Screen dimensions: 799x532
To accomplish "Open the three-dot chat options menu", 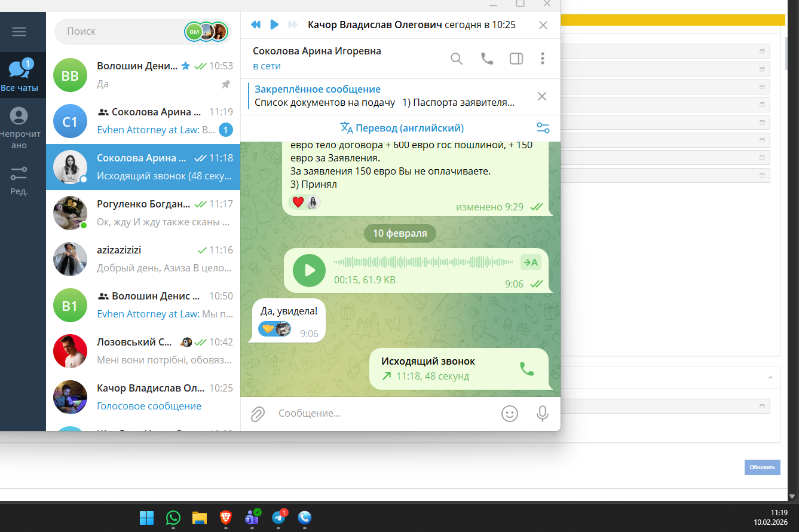I will click(543, 59).
